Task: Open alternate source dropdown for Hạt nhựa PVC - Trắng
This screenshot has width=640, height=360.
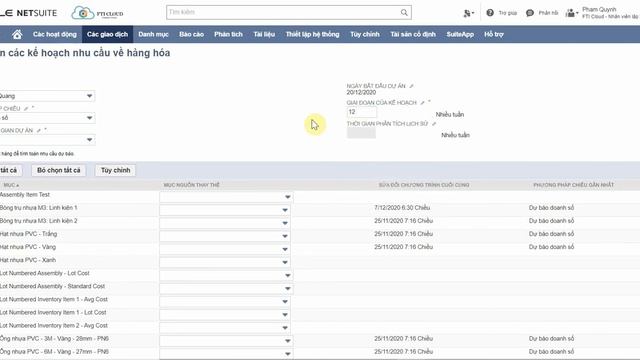Action: [285, 236]
